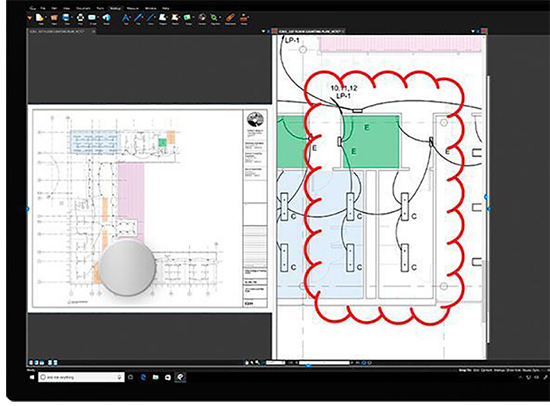Select the Zoom tool in navigation bar
Screen dimensions: 550x406
[x=257, y=362]
